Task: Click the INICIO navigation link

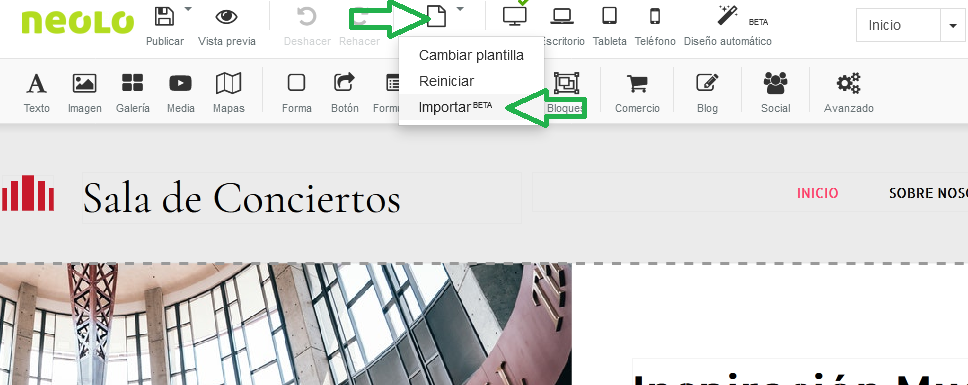Action: tap(817, 194)
